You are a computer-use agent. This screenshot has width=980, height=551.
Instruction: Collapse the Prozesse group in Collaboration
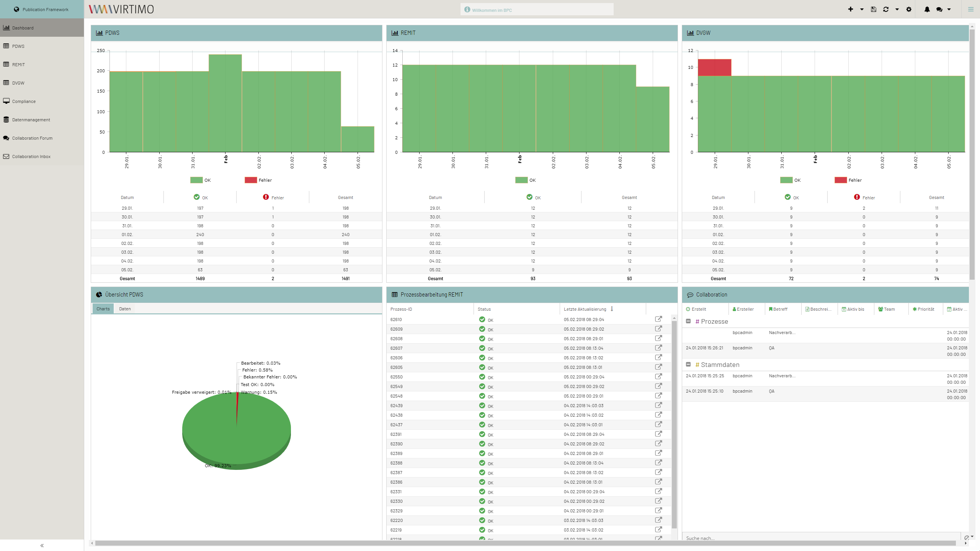(x=688, y=321)
